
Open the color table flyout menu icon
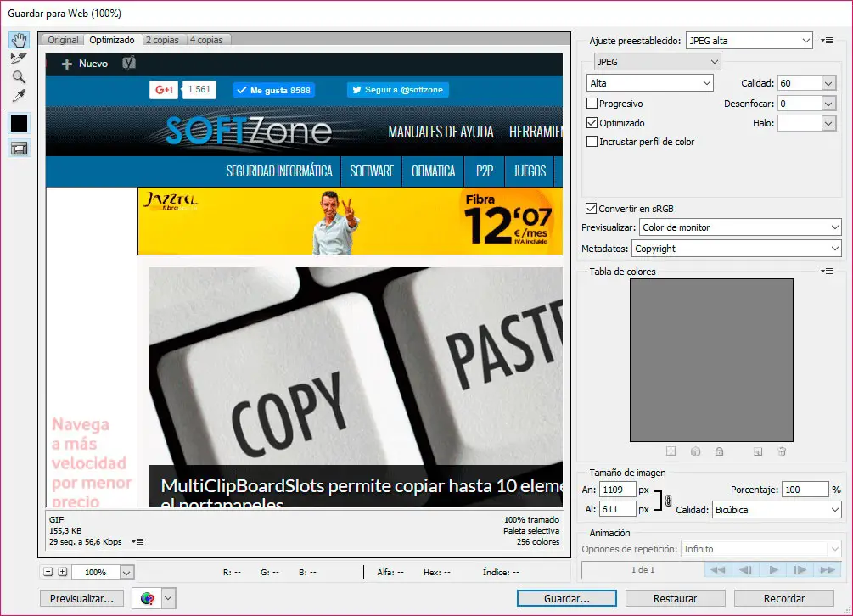pyautogui.click(x=827, y=271)
